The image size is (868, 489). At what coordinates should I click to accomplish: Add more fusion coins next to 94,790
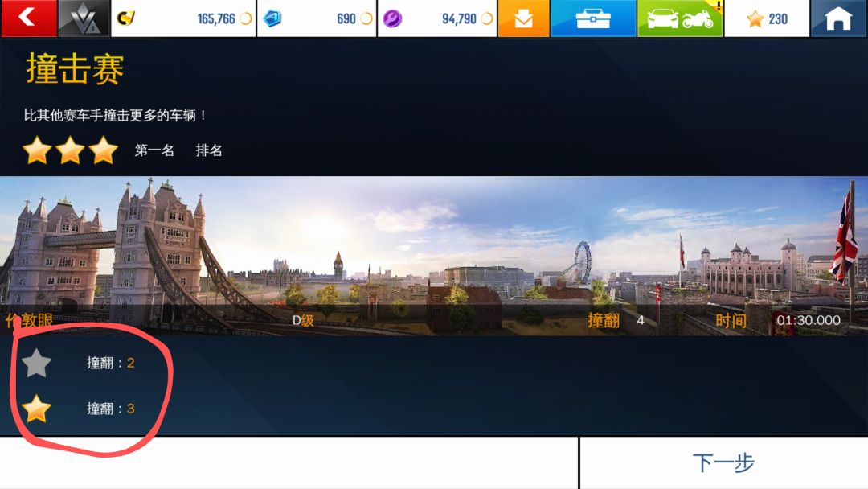click(487, 18)
